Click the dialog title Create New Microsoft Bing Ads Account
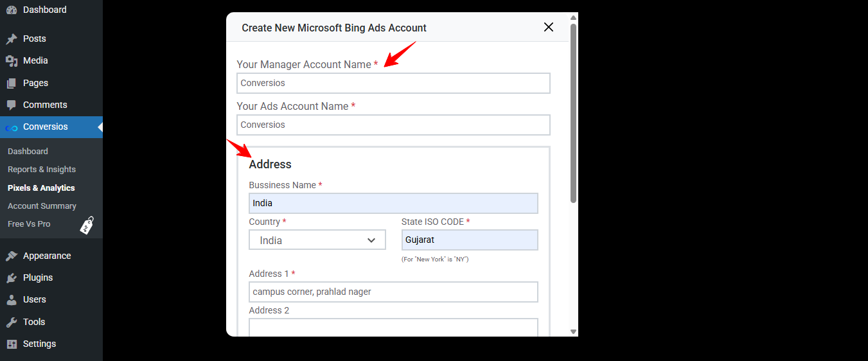 (x=334, y=28)
